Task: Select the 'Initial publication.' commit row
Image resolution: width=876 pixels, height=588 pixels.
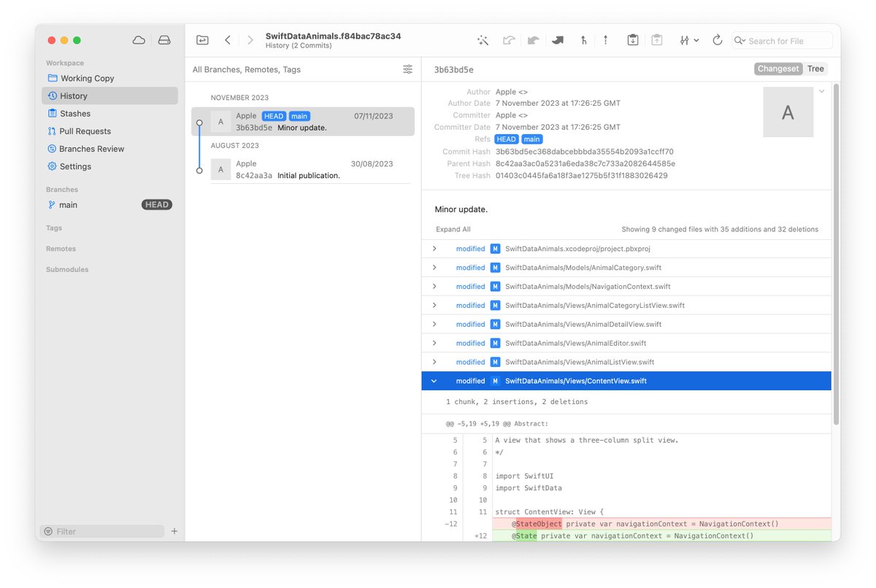Action: coord(303,169)
